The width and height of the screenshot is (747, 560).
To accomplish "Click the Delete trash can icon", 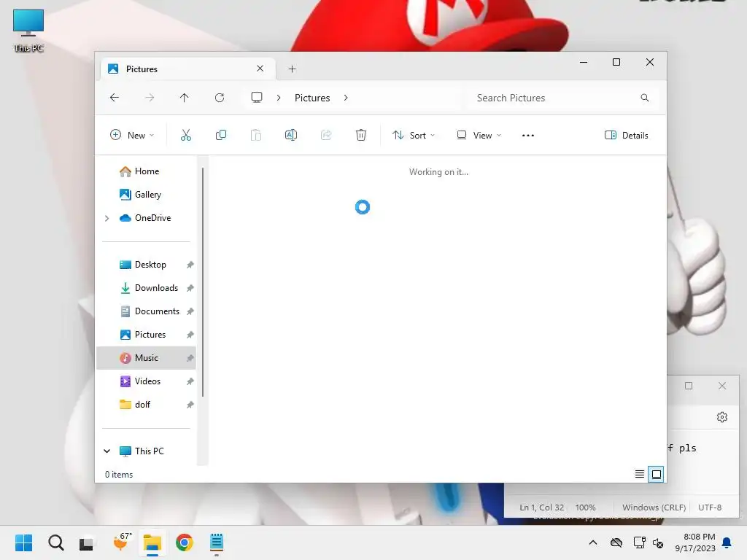I will point(361,135).
